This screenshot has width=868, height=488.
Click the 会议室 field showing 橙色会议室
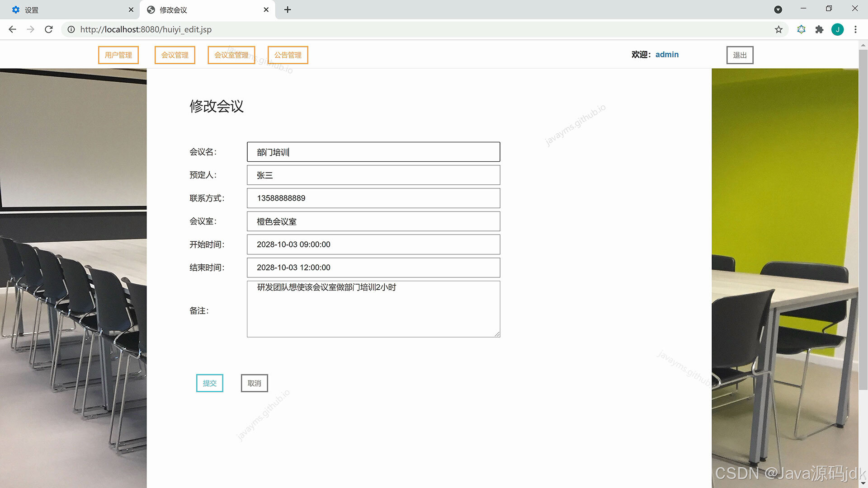click(x=373, y=221)
